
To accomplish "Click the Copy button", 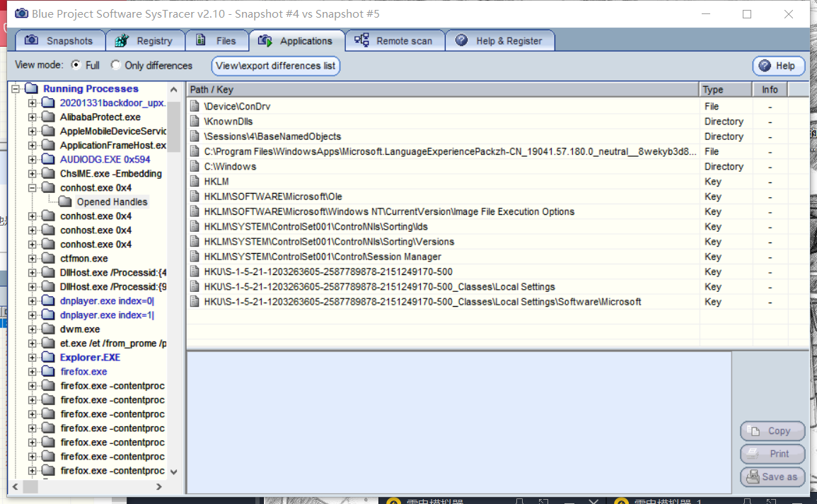I will pyautogui.click(x=772, y=430).
